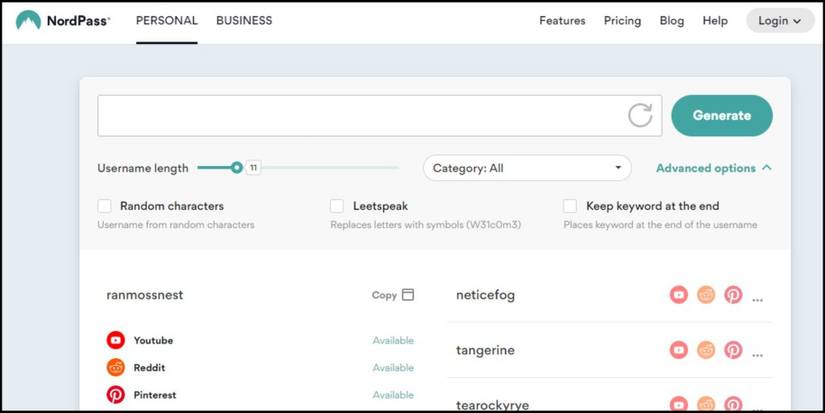The height and width of the screenshot is (413, 825).
Task: Expand the Login dropdown menu
Action: [780, 21]
